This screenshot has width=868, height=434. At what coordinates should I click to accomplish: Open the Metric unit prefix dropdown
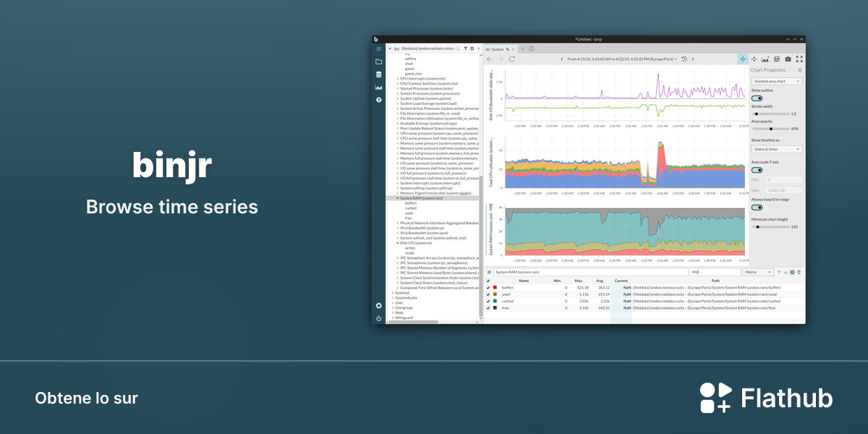point(758,272)
